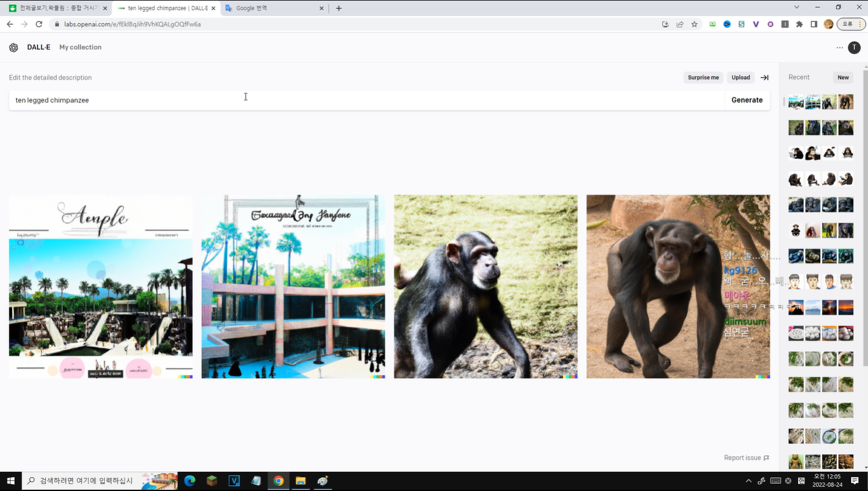Open a new browser tab
868x491 pixels.
click(x=339, y=8)
